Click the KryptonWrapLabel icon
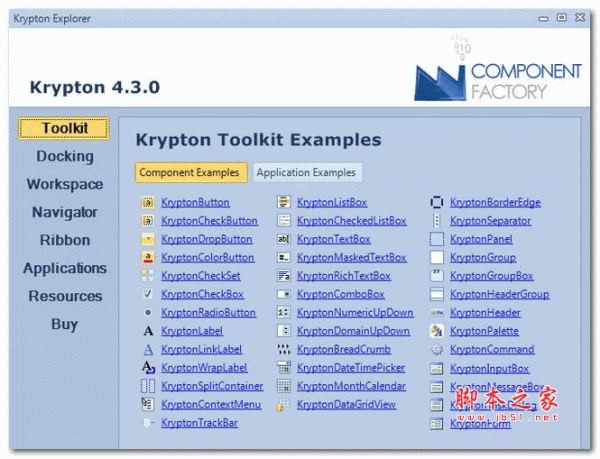 (148, 368)
